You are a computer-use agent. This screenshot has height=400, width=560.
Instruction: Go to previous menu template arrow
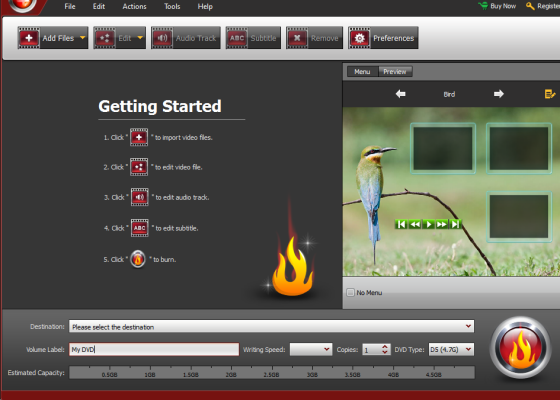coord(401,94)
